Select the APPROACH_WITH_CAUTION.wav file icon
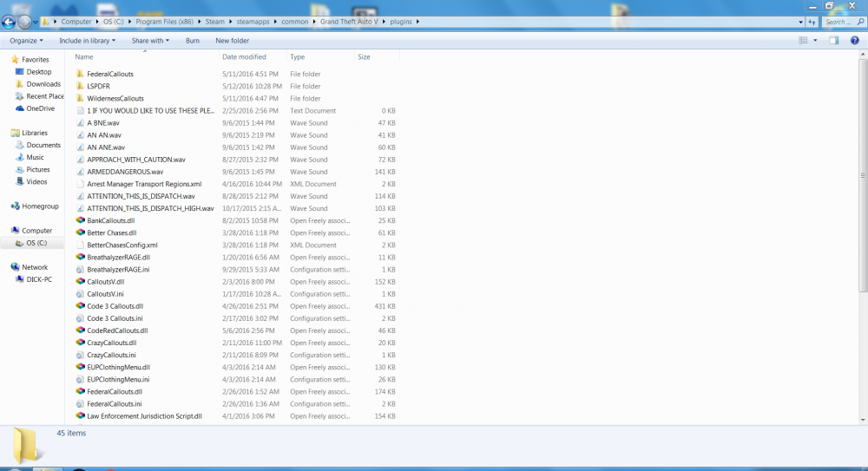Image resolution: width=868 pixels, height=471 pixels. tap(80, 160)
